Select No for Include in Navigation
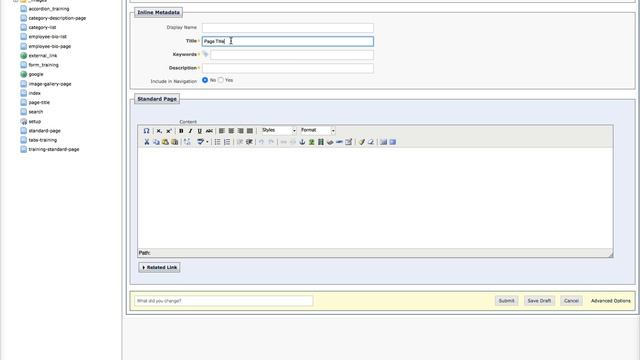Viewport: 640px width, 360px height. pyautogui.click(x=205, y=80)
